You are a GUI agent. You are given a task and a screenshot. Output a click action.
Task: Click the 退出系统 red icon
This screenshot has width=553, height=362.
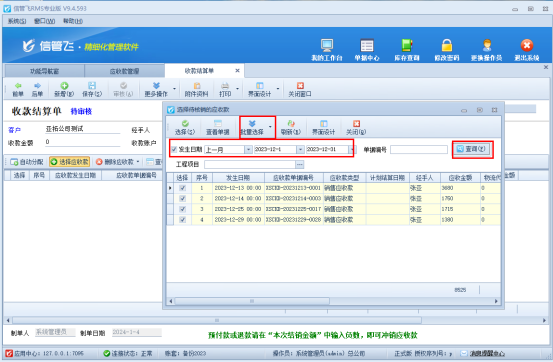(527, 45)
